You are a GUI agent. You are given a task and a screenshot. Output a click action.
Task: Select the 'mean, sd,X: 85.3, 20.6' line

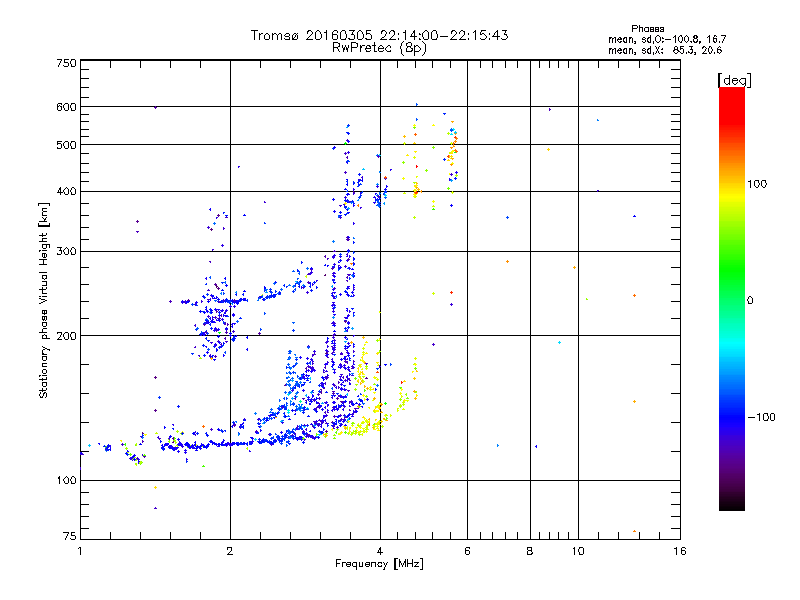665,50
